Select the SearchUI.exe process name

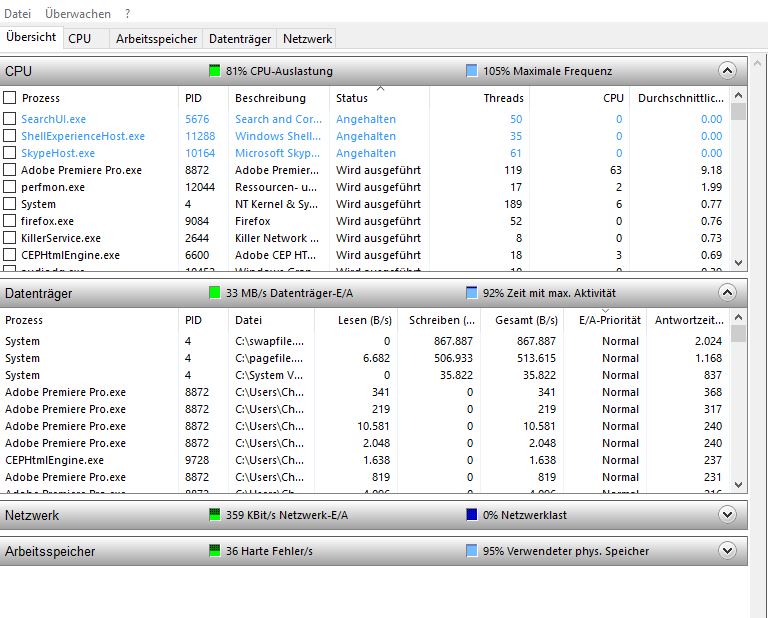point(53,119)
